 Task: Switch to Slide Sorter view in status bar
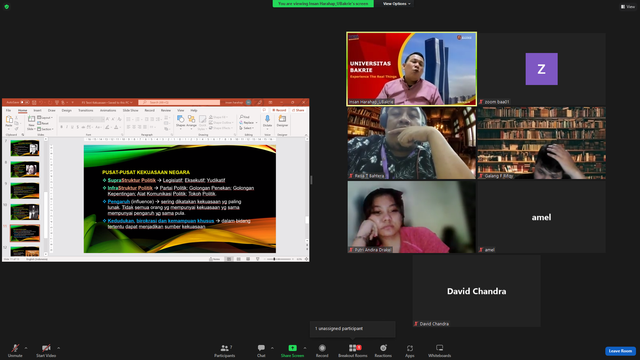238,259
